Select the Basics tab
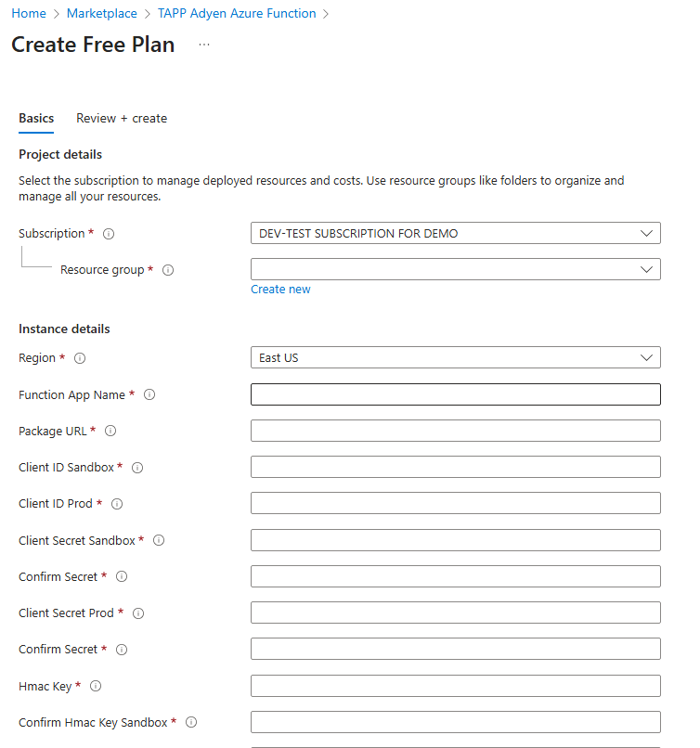 [x=36, y=119]
